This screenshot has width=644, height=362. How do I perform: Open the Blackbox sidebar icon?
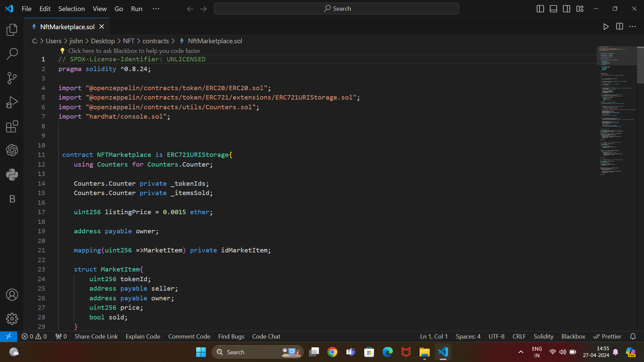(12, 199)
